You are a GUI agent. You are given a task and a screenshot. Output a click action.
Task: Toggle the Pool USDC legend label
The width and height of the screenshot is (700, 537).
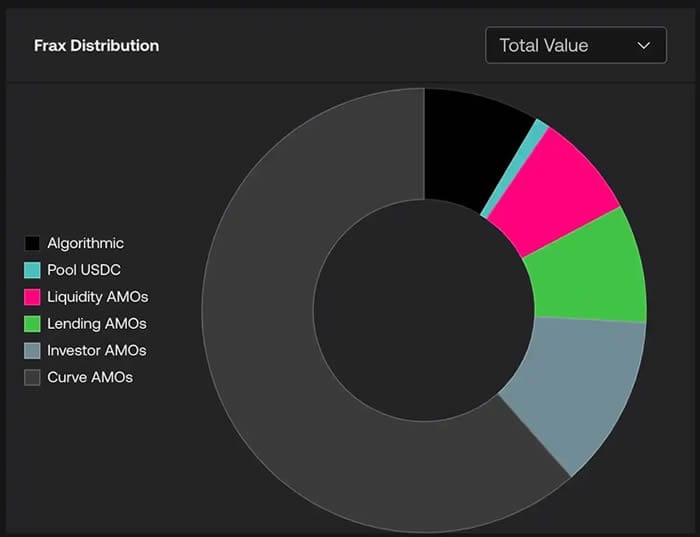(x=84, y=270)
